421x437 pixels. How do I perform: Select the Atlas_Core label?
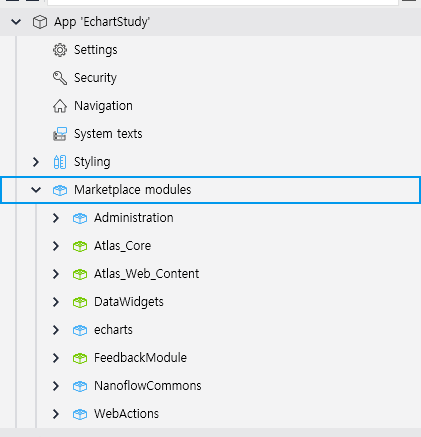pos(122,246)
